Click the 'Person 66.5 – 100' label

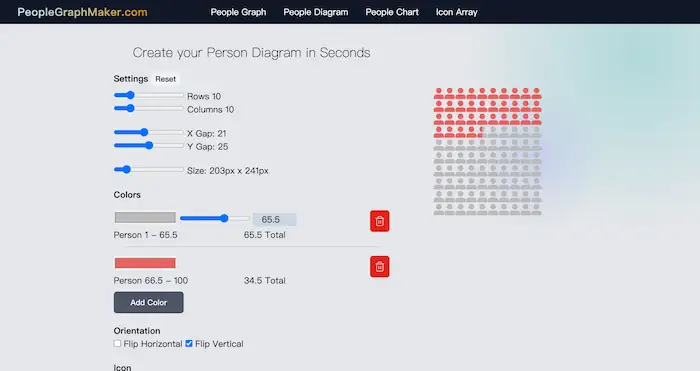(x=151, y=280)
